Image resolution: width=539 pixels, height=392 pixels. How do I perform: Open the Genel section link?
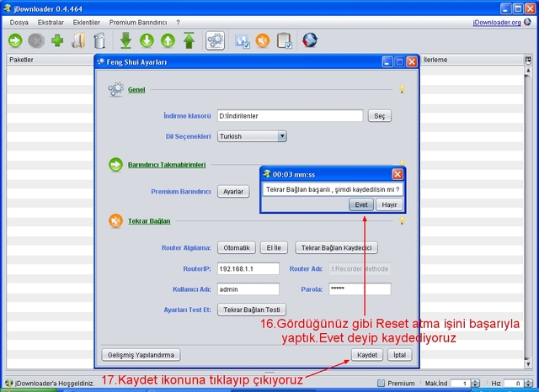pyautogui.click(x=136, y=90)
